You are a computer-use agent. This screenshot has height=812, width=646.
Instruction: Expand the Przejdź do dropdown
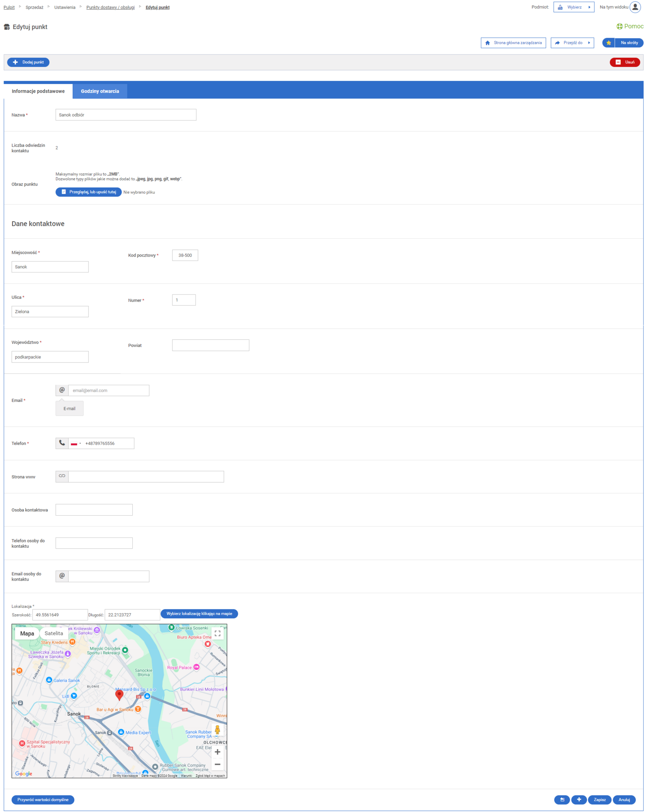(x=572, y=43)
